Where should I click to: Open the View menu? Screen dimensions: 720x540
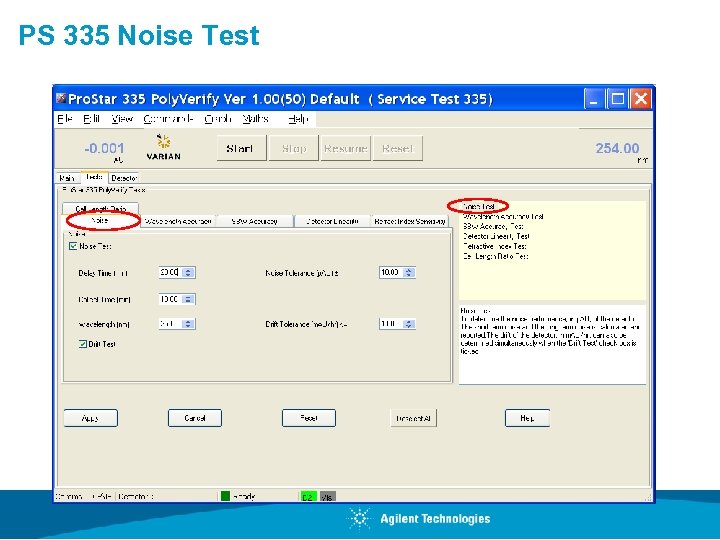[122, 119]
